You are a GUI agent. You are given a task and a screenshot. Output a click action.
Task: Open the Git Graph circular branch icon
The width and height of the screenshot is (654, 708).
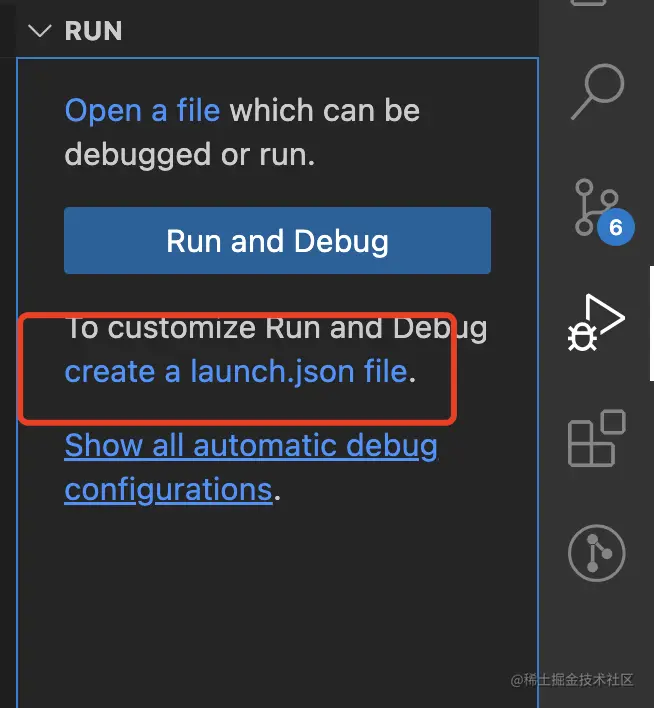coord(597,553)
